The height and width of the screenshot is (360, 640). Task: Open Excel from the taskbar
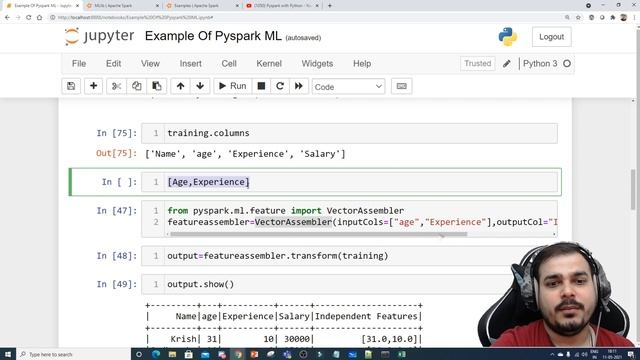402,354
